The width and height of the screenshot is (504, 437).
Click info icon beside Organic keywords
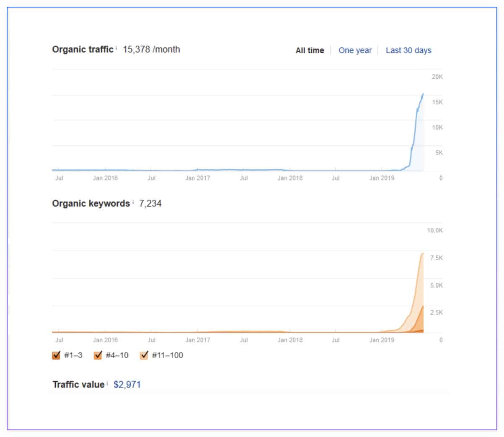(133, 202)
